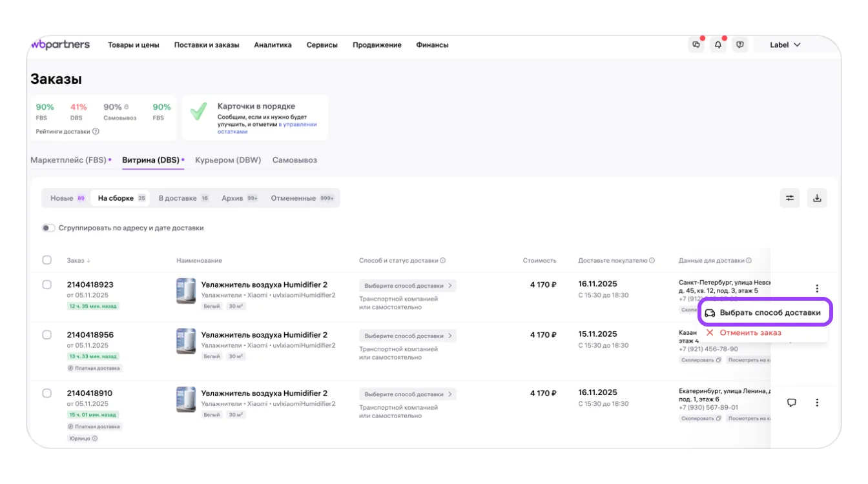Image resolution: width=868 pixels, height=484 pixels.
Task: Open three-dot menu for order 2140418910
Action: point(817,403)
